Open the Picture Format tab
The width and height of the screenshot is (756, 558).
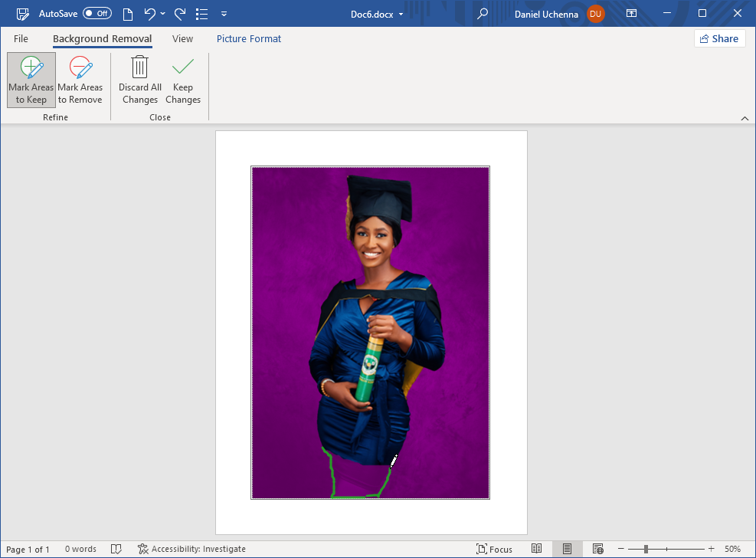coord(248,38)
